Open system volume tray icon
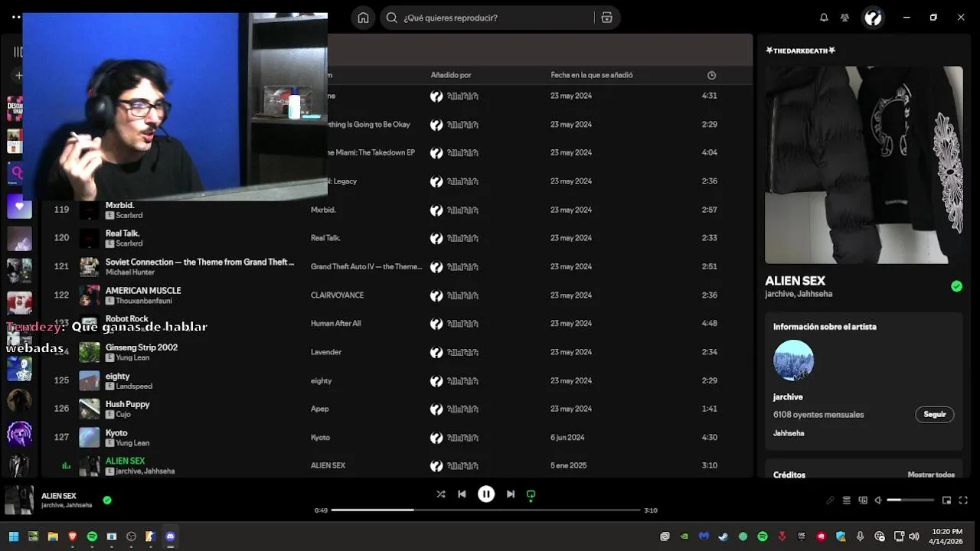Image resolution: width=980 pixels, height=551 pixels. (x=913, y=536)
